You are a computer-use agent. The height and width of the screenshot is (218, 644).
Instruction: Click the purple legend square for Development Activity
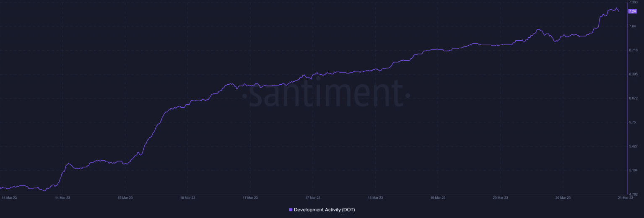click(x=291, y=210)
